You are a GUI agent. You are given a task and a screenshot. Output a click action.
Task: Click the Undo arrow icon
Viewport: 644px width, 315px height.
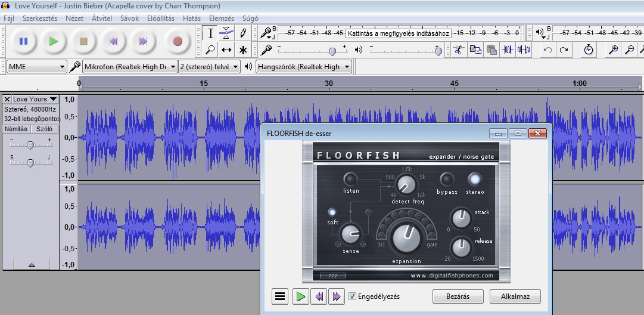547,50
